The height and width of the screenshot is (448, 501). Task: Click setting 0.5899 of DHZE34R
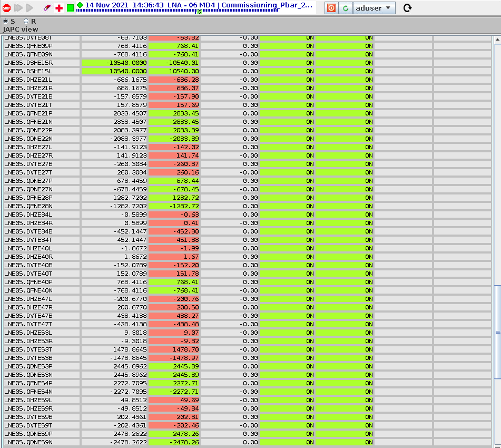pyautogui.click(x=114, y=223)
